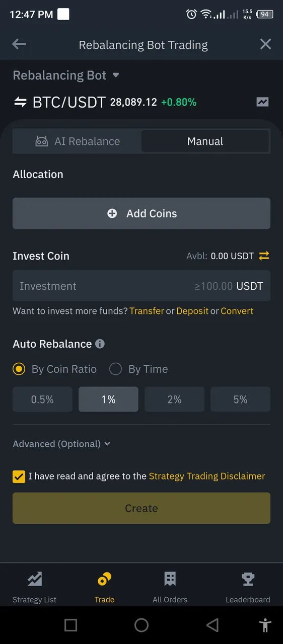Switch to the AI Rebalance tab
283x644 pixels.
pos(77,141)
